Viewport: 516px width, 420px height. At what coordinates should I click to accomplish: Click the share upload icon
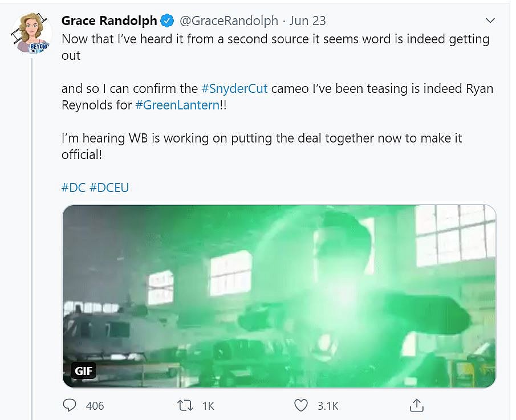coord(417,405)
